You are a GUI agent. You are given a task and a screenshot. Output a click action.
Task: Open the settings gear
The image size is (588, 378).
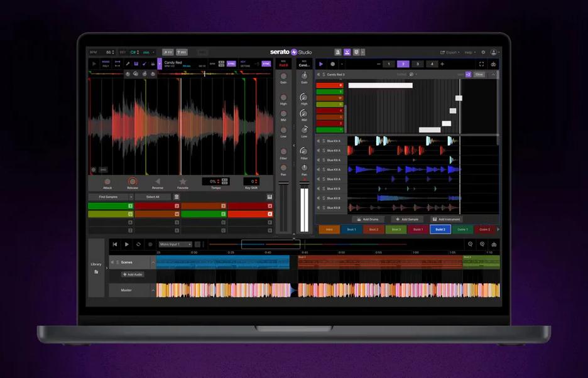point(483,52)
